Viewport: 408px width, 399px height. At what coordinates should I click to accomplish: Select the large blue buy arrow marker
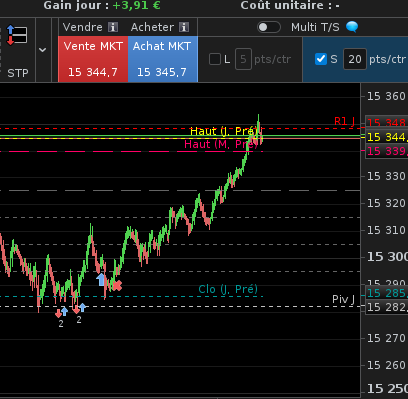point(101,279)
